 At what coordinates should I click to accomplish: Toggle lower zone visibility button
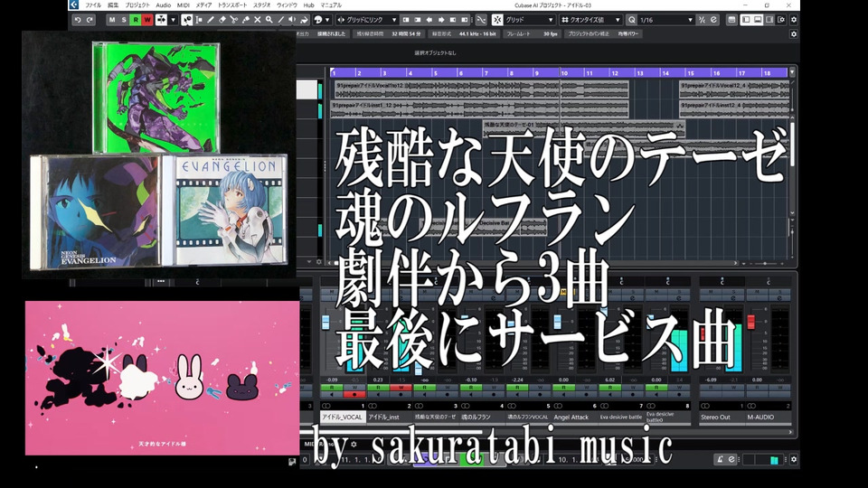pos(758,20)
